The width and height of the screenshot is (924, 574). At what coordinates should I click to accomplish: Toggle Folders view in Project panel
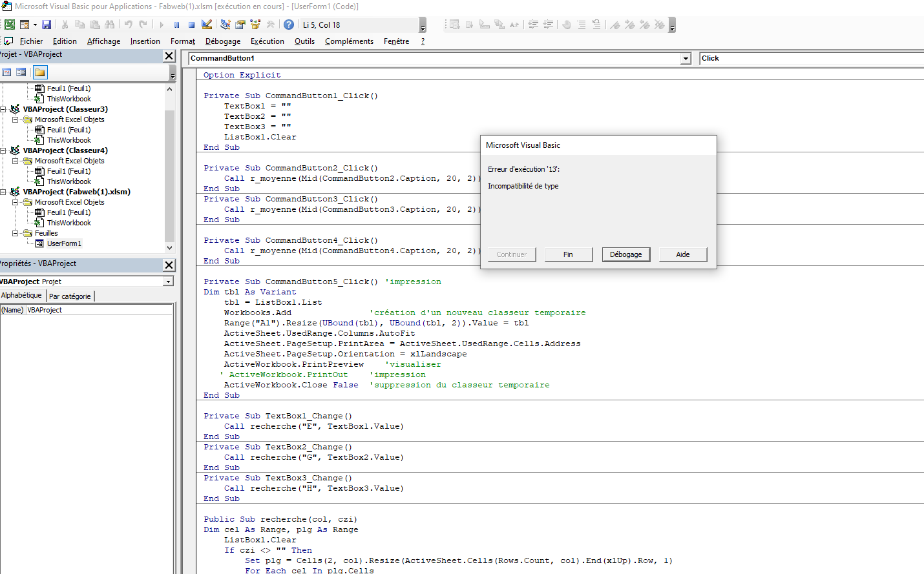pyautogui.click(x=39, y=72)
